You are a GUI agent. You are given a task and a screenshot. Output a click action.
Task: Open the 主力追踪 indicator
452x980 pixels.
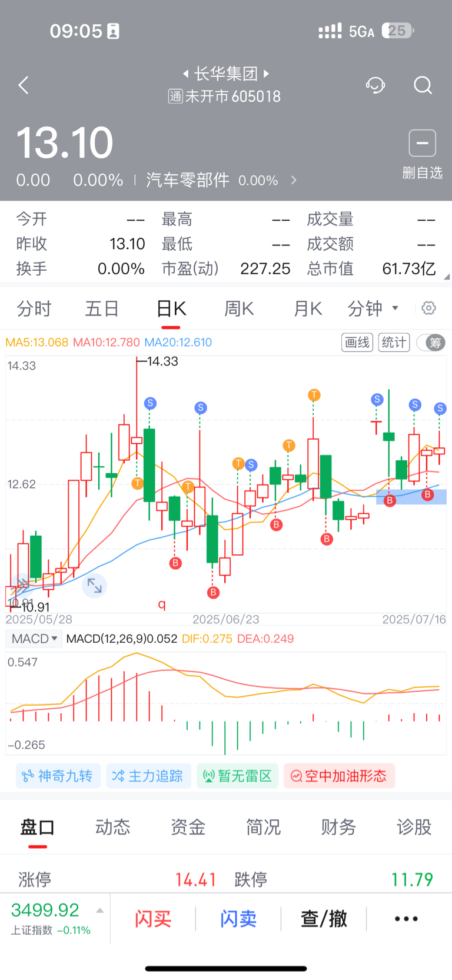pyautogui.click(x=148, y=776)
